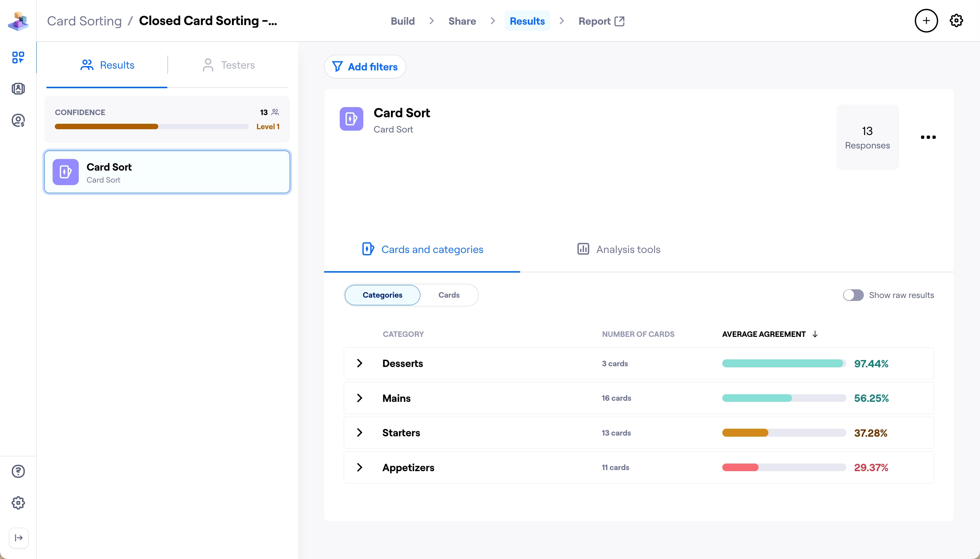Click the plus create new icon
Viewport: 980px width, 559px height.
pos(926,21)
